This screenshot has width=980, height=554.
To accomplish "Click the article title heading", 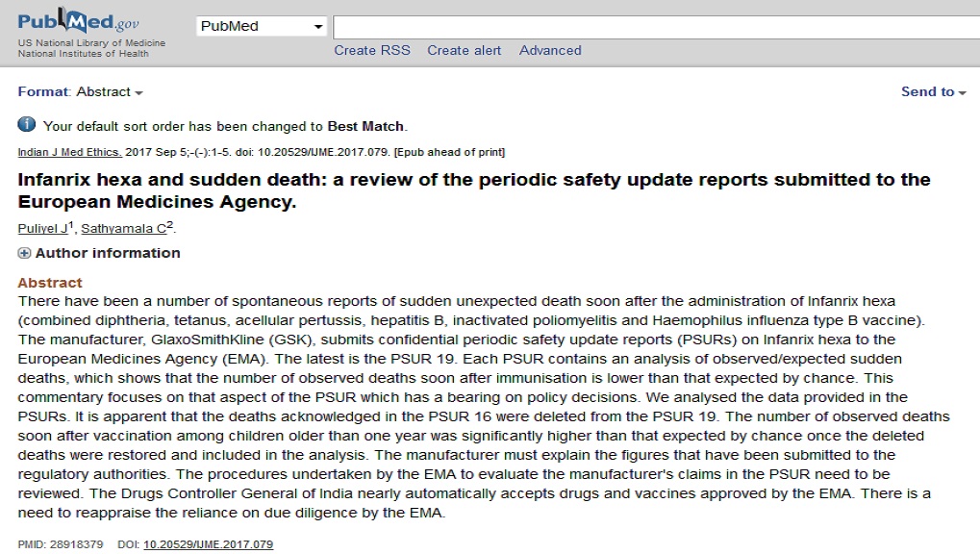I will pyautogui.click(x=474, y=190).
